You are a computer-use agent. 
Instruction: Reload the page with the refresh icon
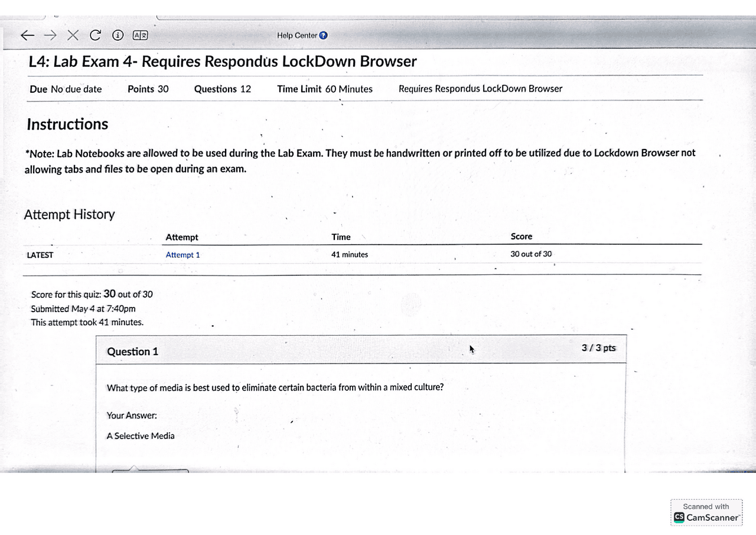[95, 35]
